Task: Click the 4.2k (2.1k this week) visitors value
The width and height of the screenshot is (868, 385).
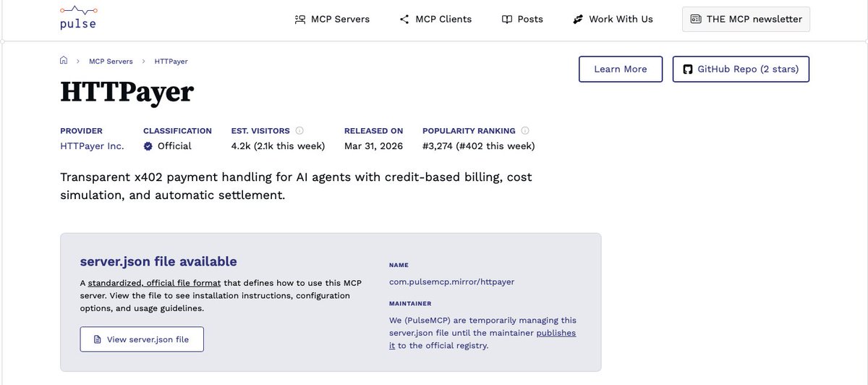Action: (x=278, y=145)
